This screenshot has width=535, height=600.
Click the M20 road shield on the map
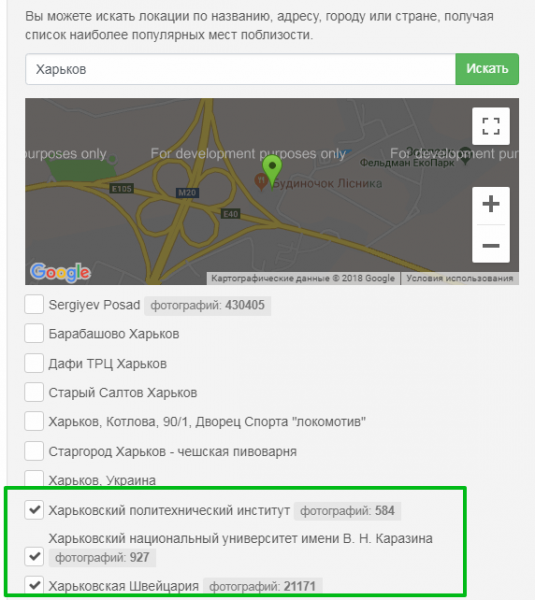coord(187,193)
